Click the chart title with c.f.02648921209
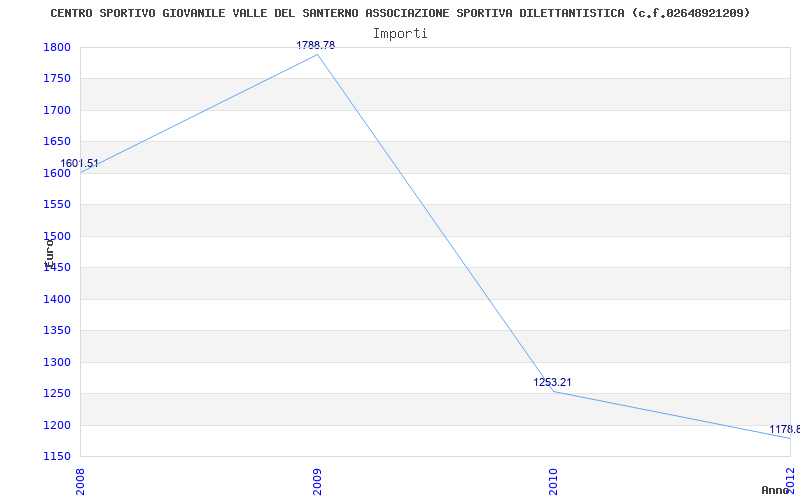This screenshot has width=800, height=500. tap(400, 13)
